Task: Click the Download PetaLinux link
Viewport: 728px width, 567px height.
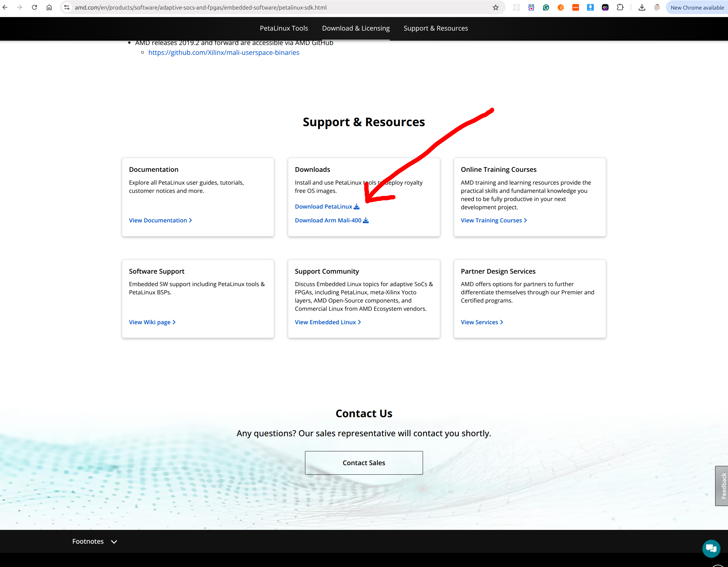Action: click(327, 207)
